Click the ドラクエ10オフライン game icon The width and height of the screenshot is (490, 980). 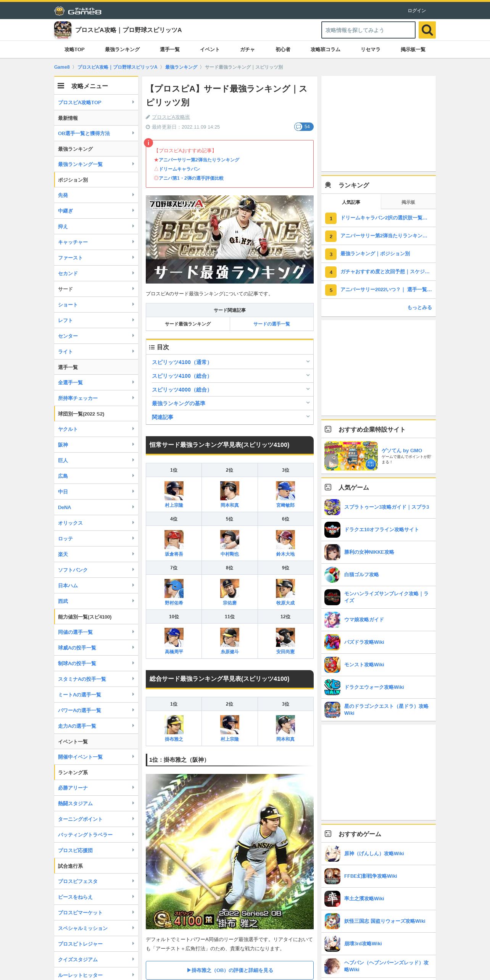332,530
